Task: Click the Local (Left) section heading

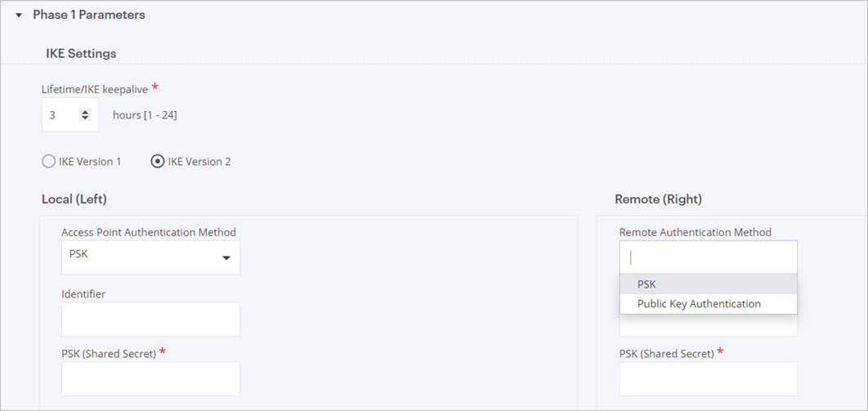Action: [74, 199]
